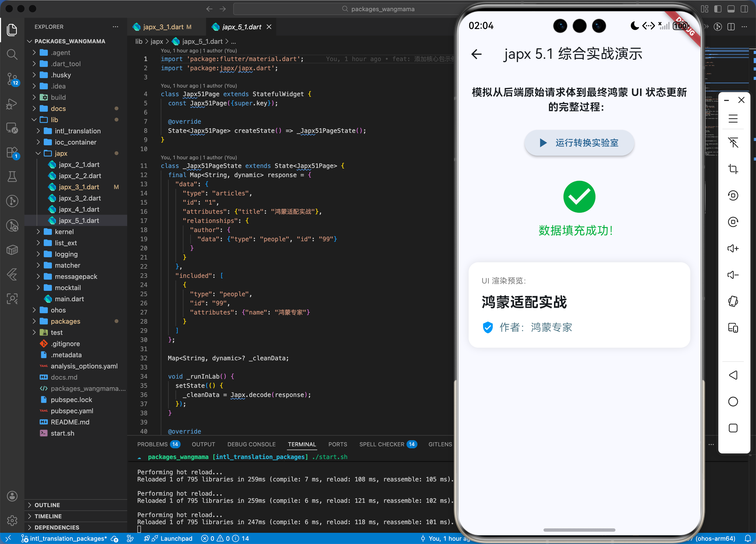756x544 pixels.
Task: Open Extensions view in activity bar
Action: (12, 153)
